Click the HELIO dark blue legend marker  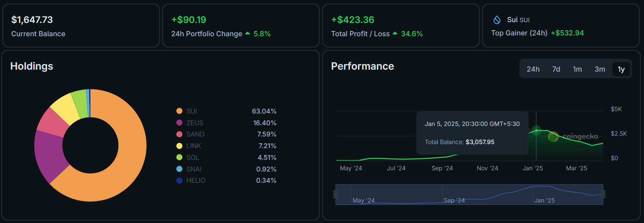coord(179,180)
